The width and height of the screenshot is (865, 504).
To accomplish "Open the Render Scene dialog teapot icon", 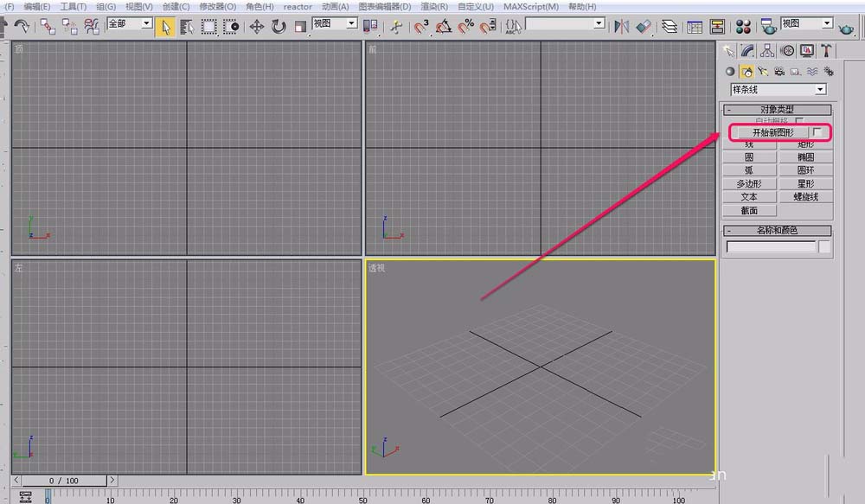I will coord(768,27).
